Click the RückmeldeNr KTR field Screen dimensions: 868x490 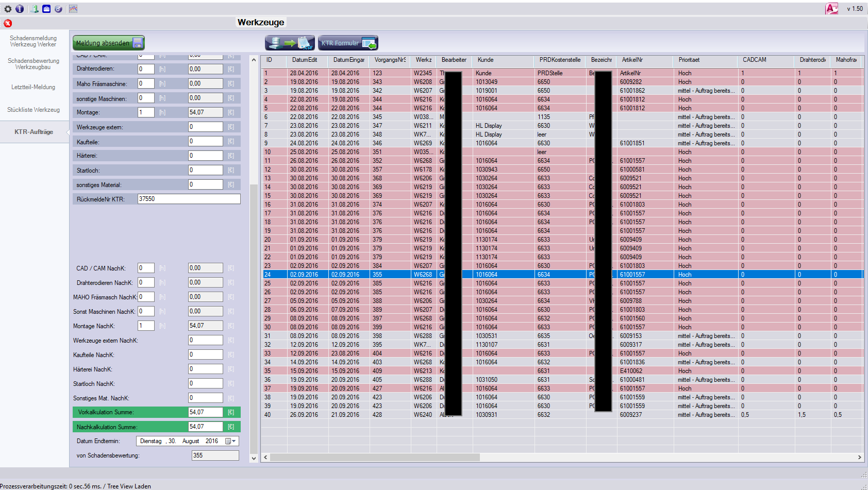189,199
